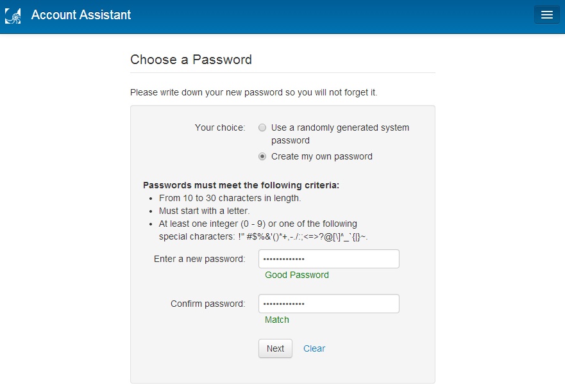Click the Next button

(275, 348)
